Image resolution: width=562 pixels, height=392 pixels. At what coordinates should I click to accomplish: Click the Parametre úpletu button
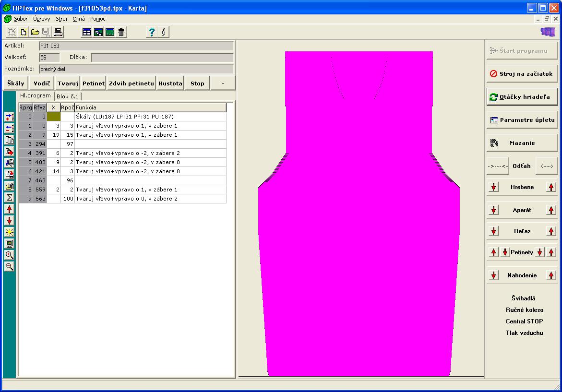tap(522, 120)
